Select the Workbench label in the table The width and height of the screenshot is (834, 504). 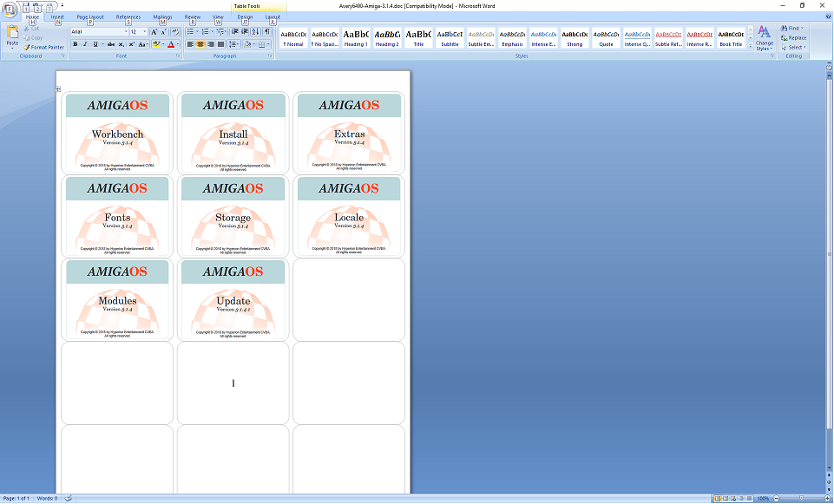(x=117, y=134)
